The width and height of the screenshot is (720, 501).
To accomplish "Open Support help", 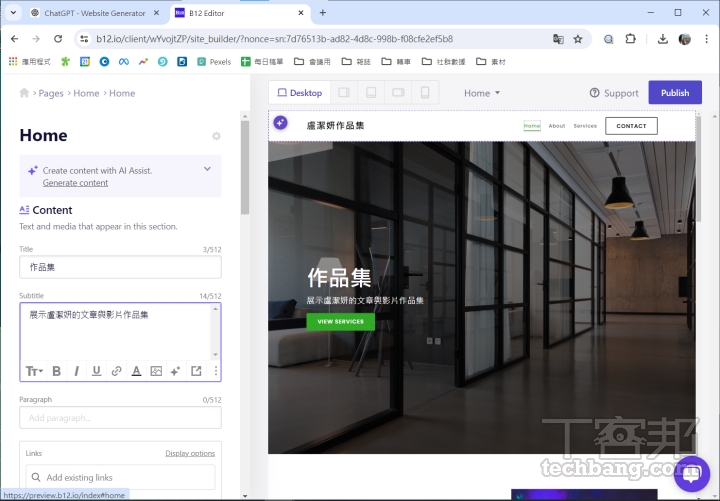I will click(x=614, y=93).
